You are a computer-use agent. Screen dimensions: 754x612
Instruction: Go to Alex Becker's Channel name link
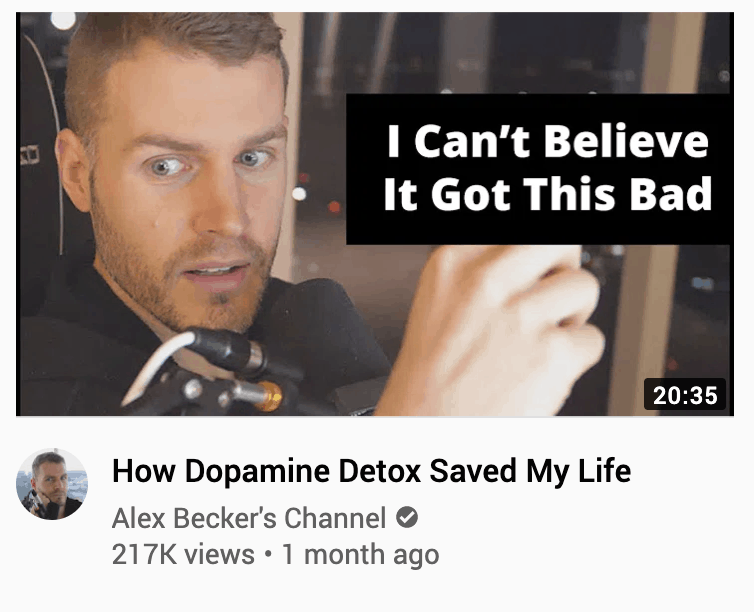[249, 518]
